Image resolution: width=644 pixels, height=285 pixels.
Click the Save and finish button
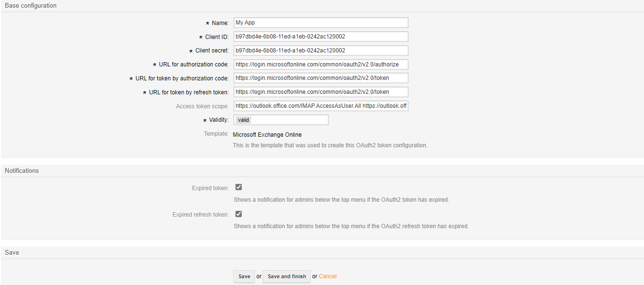click(x=286, y=276)
